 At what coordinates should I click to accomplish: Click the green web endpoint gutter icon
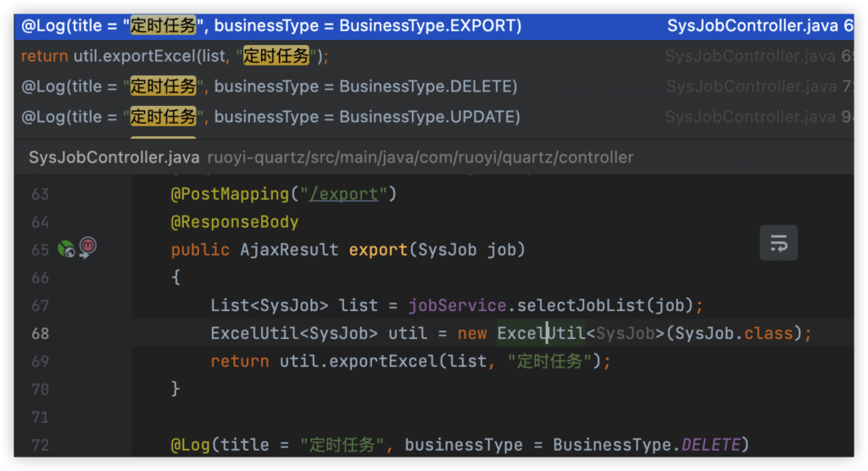tap(66, 249)
